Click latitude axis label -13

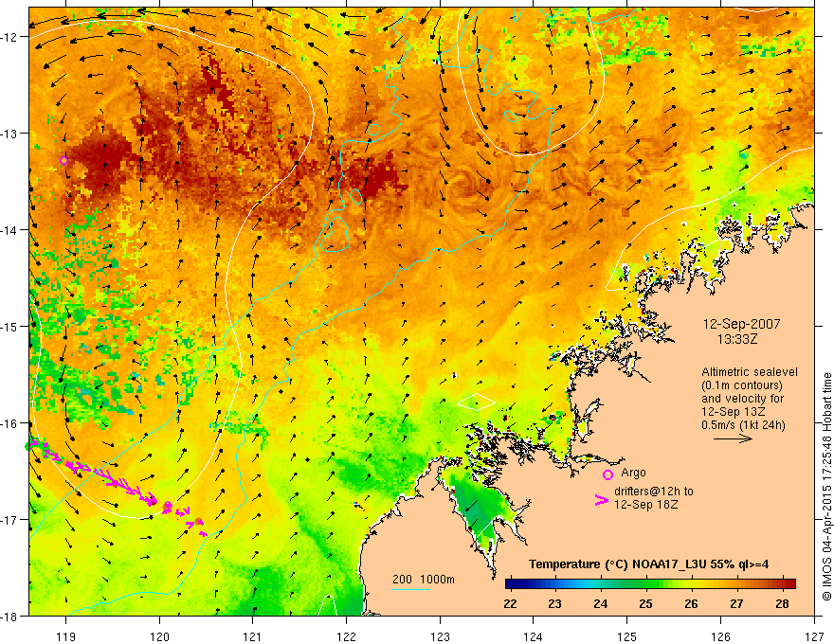pyautogui.click(x=10, y=134)
